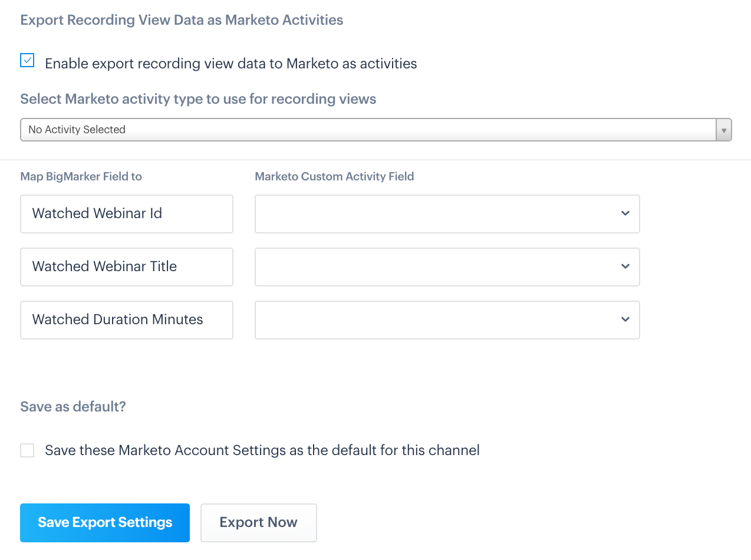Open Marketo field dropdown for Watched Webinar Title
Screen dimensions: 751x560
(447, 267)
